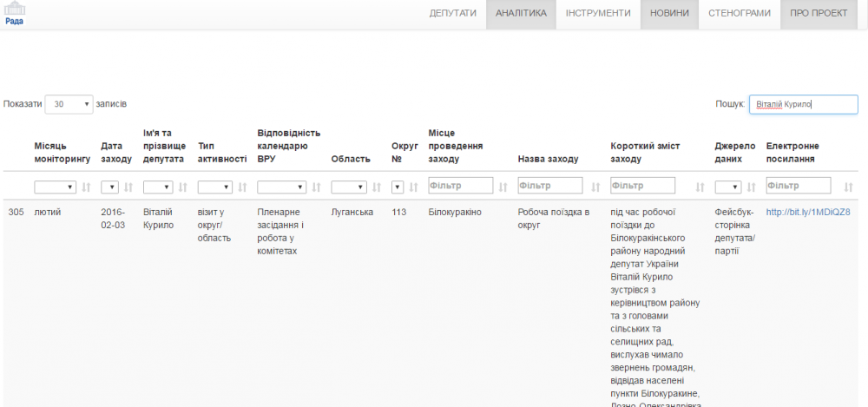Open the ДЕПУТАТИ navigation tab
Screen dimensions: 868x407
pyautogui.click(x=452, y=14)
